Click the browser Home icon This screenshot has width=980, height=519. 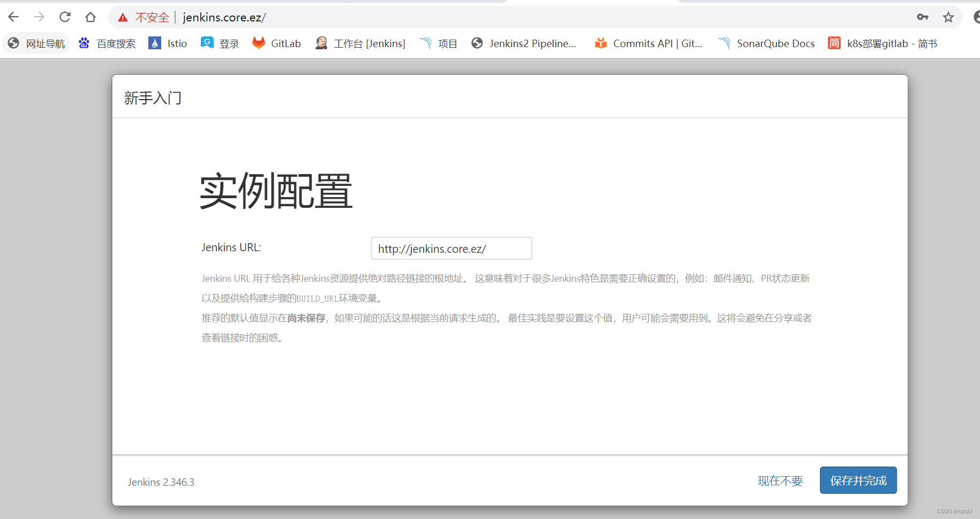point(90,17)
